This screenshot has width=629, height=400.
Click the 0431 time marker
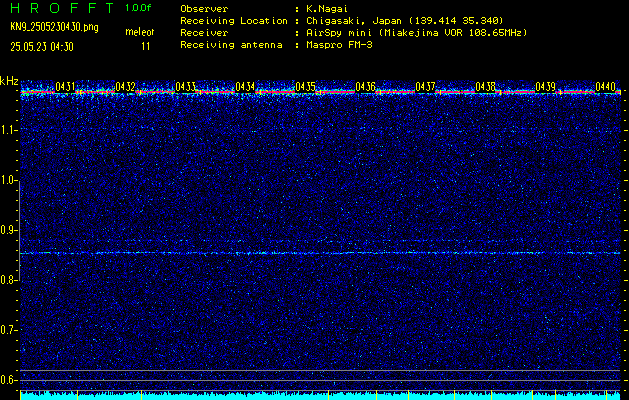pos(65,86)
